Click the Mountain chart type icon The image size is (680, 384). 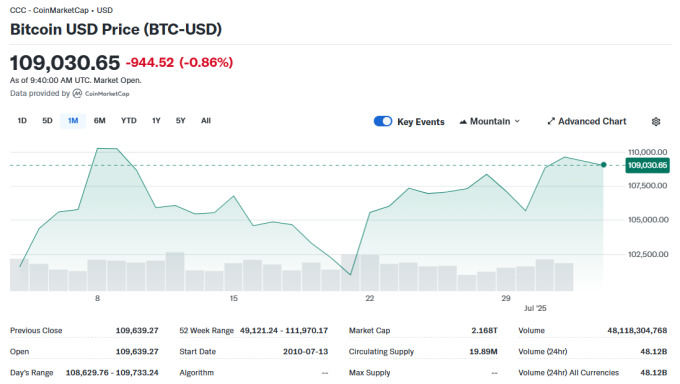[463, 122]
